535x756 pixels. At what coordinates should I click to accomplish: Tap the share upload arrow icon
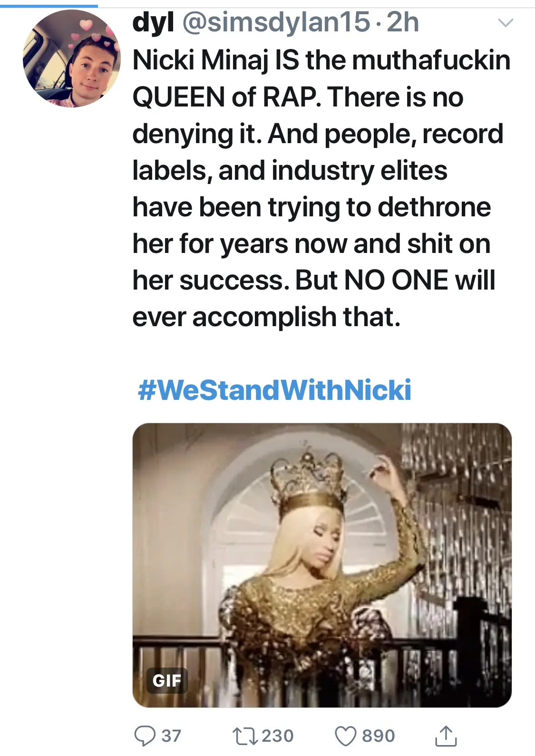point(446,736)
